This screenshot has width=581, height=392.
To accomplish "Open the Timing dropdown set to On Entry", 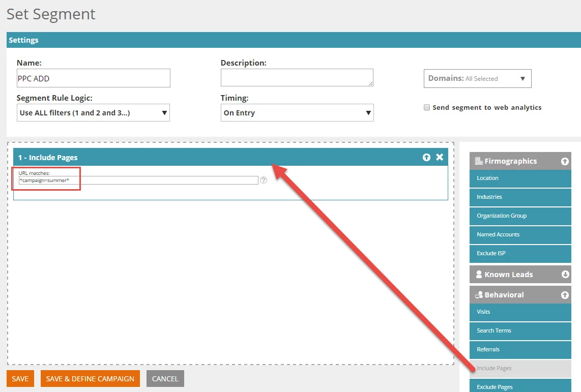I will (297, 112).
